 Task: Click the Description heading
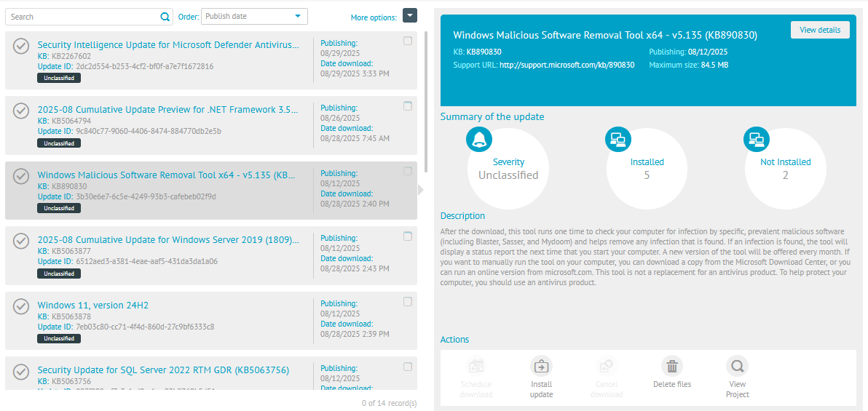[463, 216]
